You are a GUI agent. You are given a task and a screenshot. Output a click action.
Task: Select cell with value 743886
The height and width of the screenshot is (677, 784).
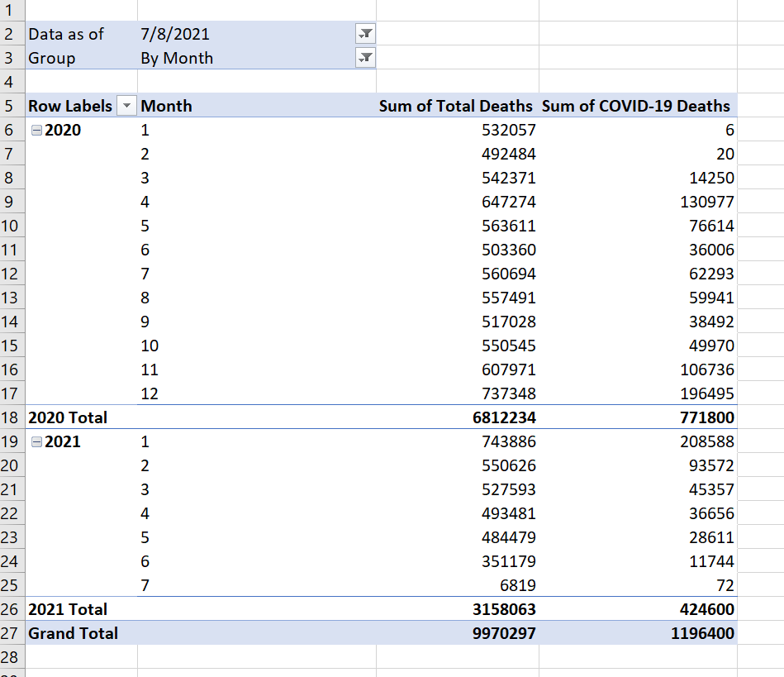point(458,441)
